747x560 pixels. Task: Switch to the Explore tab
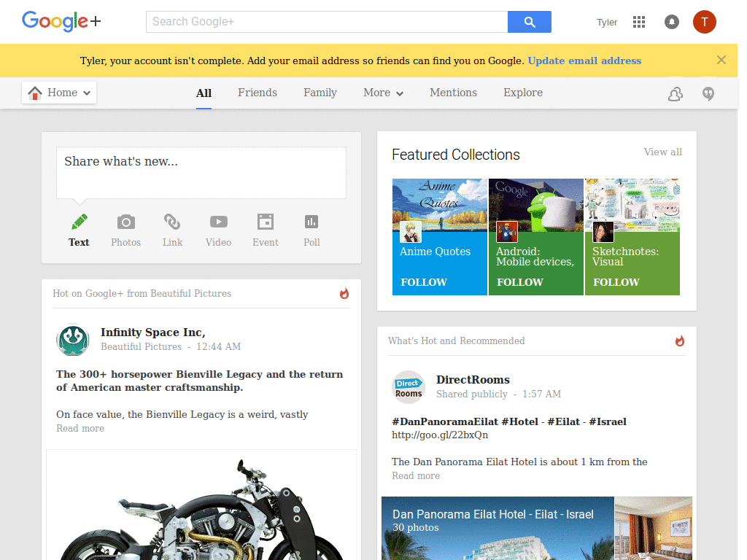(523, 93)
